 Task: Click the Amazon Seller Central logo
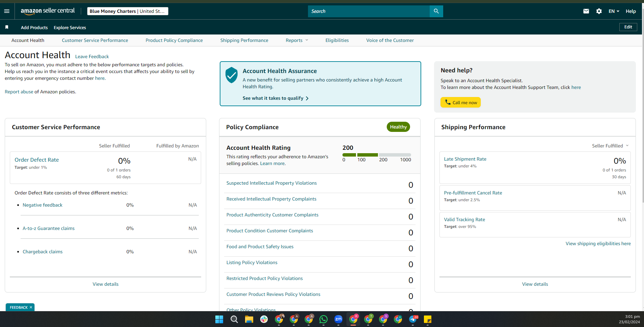(x=48, y=11)
